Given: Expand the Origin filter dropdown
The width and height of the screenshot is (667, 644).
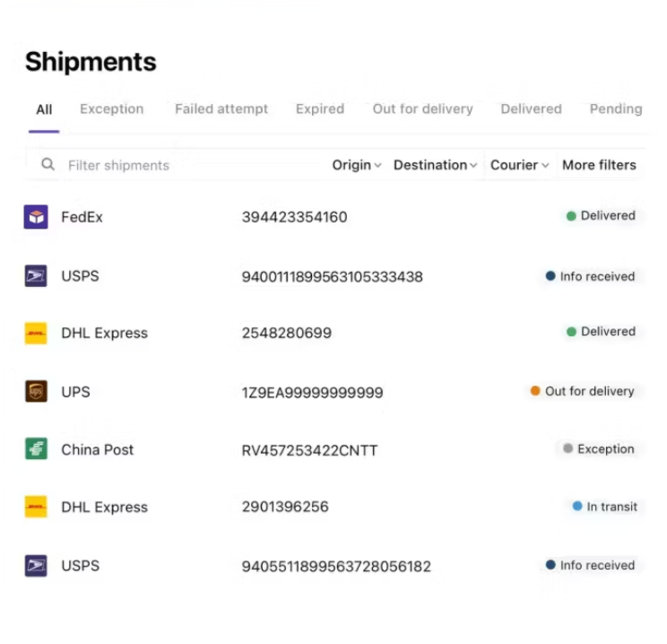Looking at the screenshot, I should pyautogui.click(x=357, y=165).
